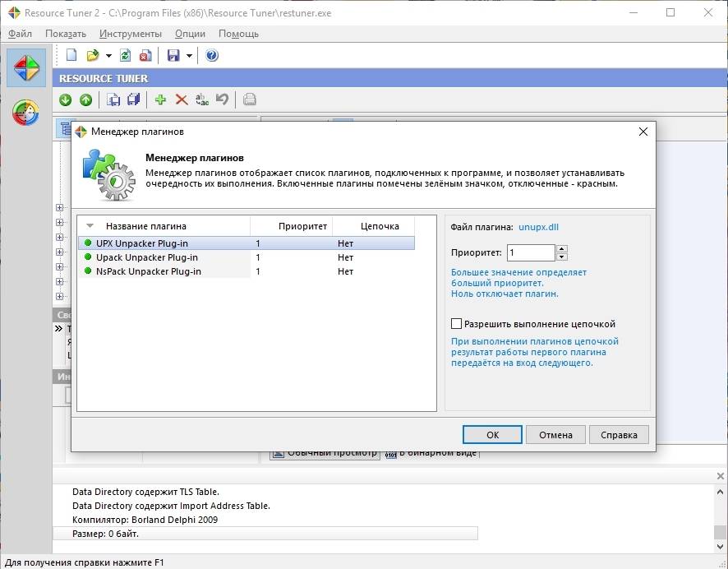Click log line 'Data Directory содержит TLS Table.'
Screen dimensions: 728x569
[x=145, y=492]
